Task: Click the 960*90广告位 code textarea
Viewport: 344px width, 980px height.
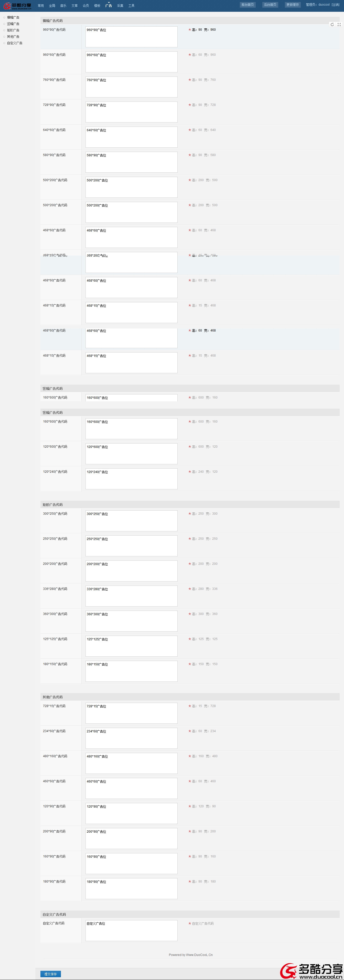Action: (x=131, y=37)
